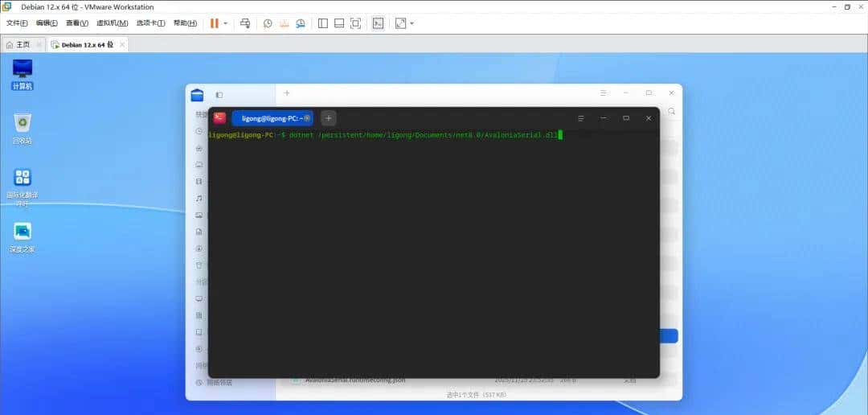
Task: Select the highlighted blue file row
Action: 669,335
